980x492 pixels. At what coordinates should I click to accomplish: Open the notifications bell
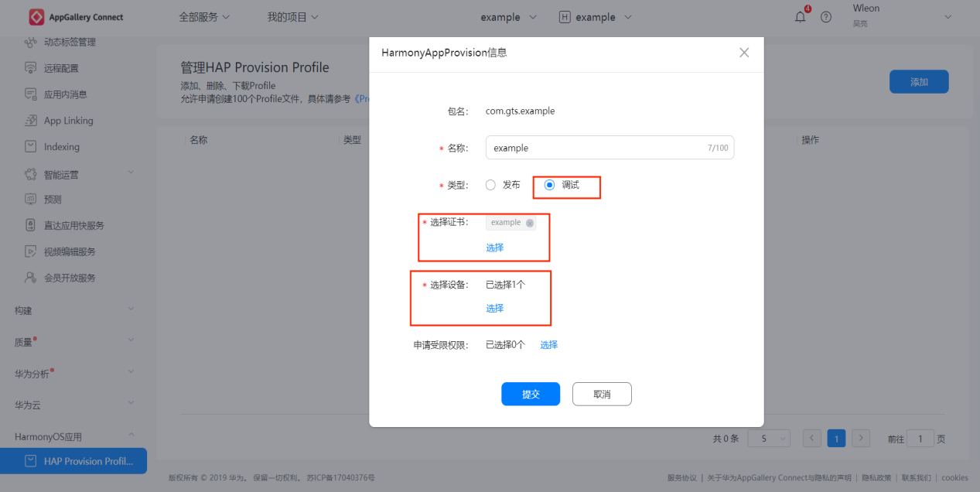point(801,17)
